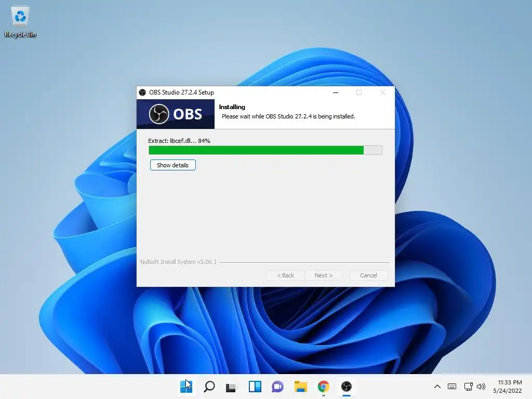This screenshot has height=399, width=532.
Task: Click the OBS logo banner in installer
Action: (x=176, y=114)
